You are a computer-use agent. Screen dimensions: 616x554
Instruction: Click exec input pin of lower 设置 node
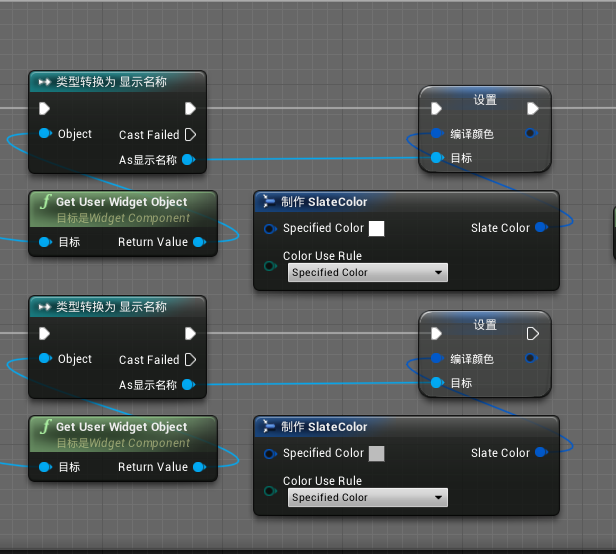[436, 334]
